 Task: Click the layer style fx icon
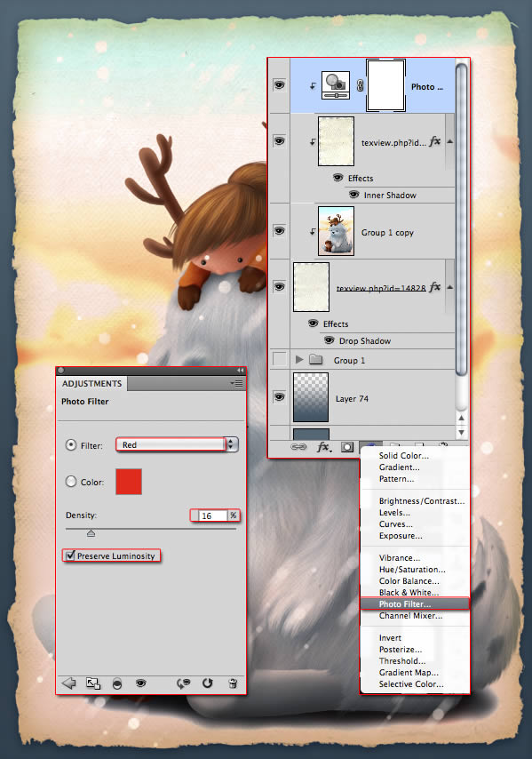coord(323,447)
